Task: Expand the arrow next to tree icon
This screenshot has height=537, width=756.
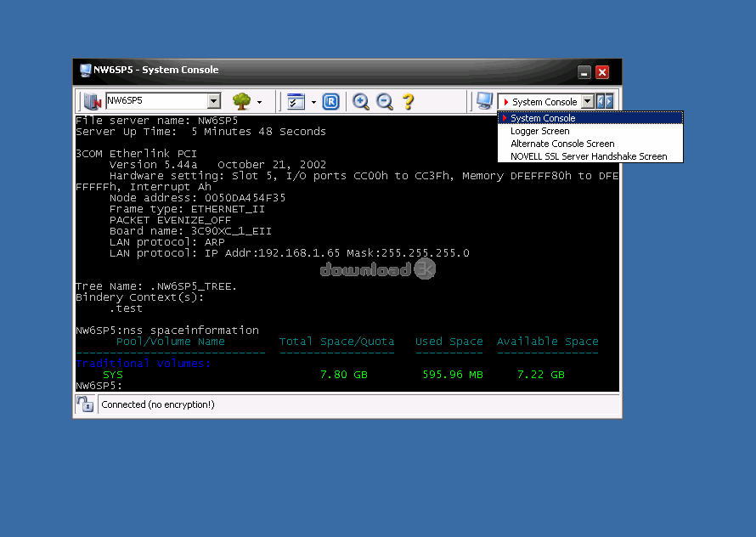Action: [x=259, y=103]
